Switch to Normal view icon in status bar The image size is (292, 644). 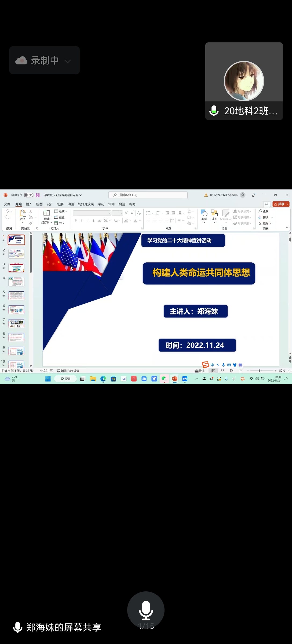213,371
